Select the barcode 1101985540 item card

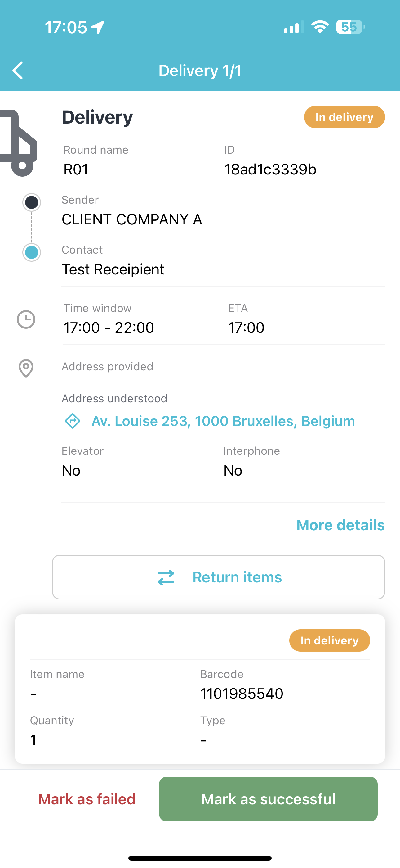click(200, 689)
